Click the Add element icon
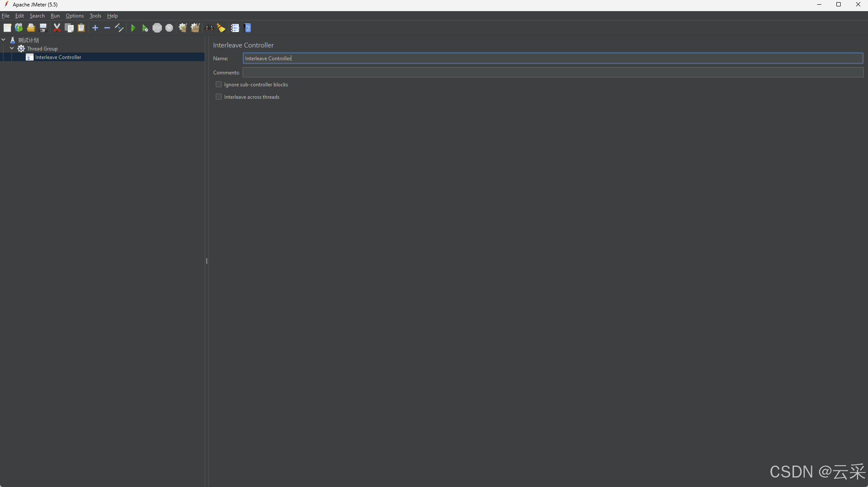Screen dimensions: 868x487 (x=95, y=28)
